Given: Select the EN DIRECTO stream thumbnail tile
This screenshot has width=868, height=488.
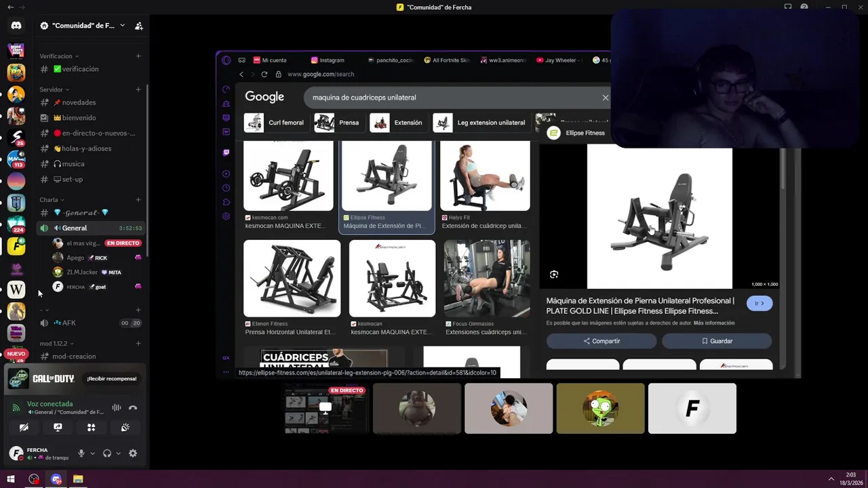Looking at the screenshot, I should (x=325, y=408).
